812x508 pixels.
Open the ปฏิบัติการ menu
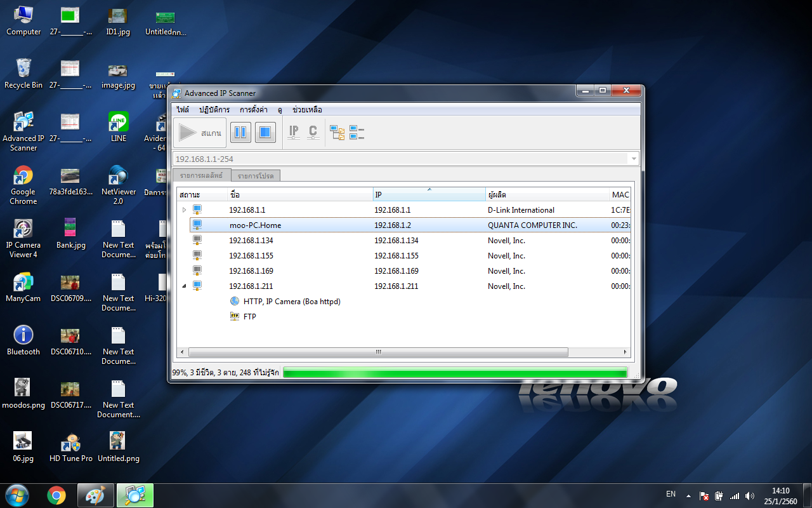(x=214, y=110)
